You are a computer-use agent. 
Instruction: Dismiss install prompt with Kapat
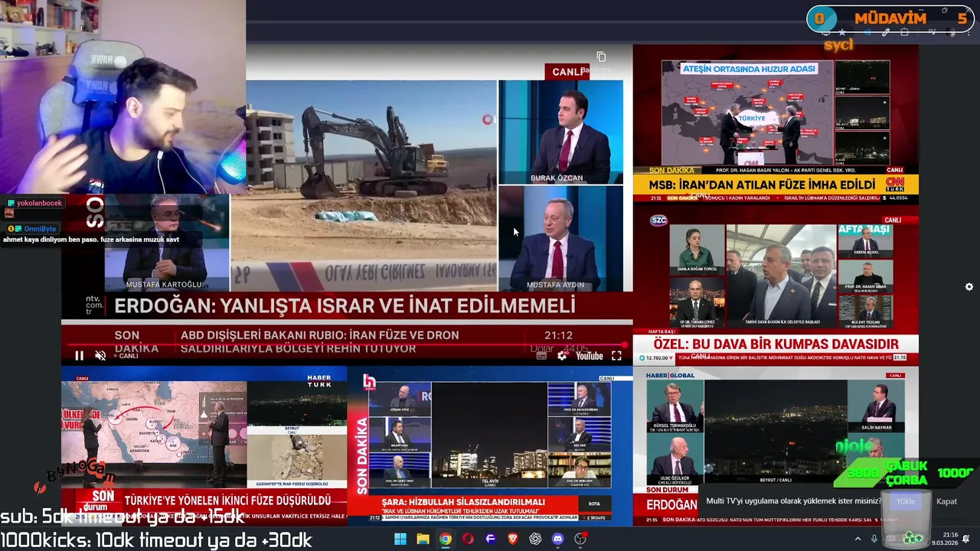(947, 501)
